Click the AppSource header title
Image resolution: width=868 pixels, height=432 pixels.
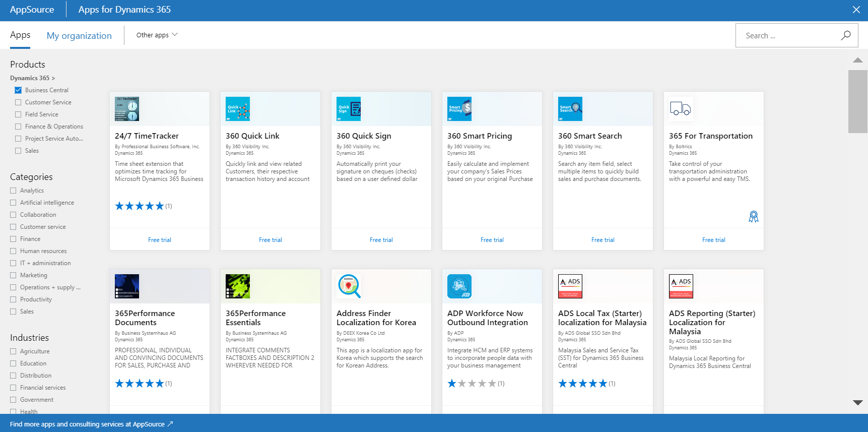coord(32,10)
